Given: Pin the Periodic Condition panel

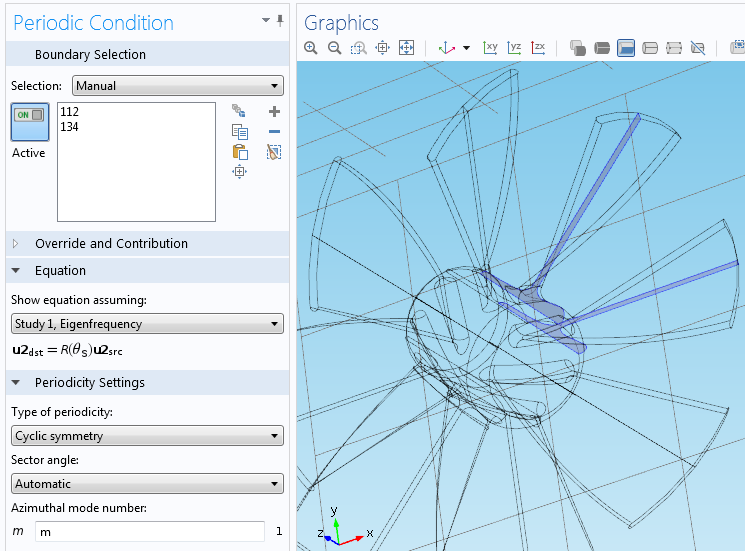Looking at the screenshot, I should coord(280,20).
